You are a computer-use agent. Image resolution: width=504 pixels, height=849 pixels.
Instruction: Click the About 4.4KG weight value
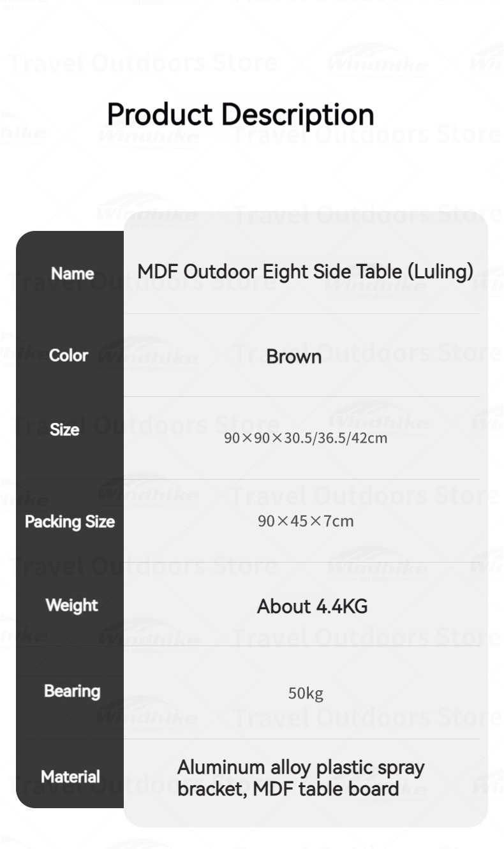click(x=312, y=606)
